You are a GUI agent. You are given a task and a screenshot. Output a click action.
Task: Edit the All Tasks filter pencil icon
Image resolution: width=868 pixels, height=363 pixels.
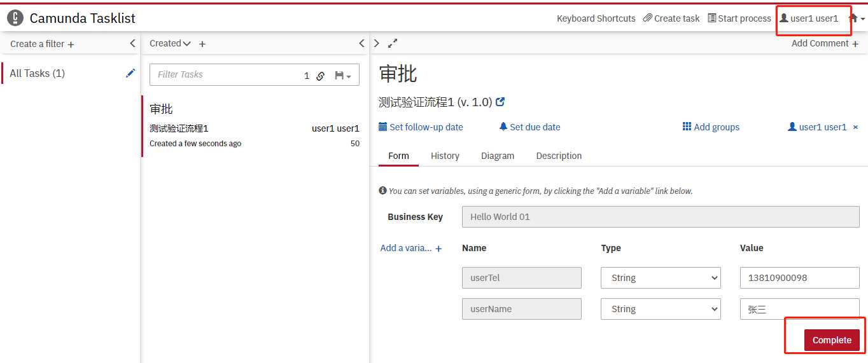click(x=130, y=73)
